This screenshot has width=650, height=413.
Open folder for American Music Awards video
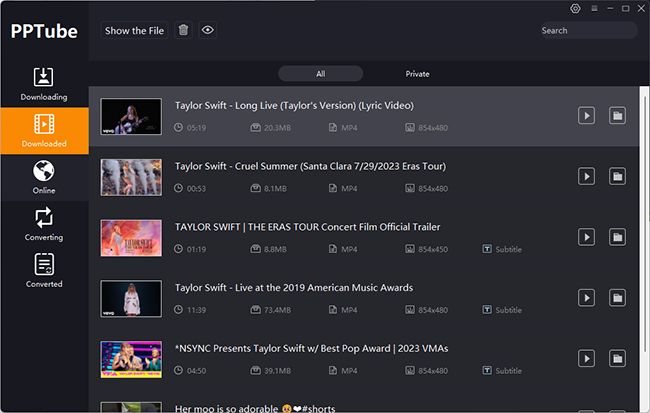coord(617,298)
